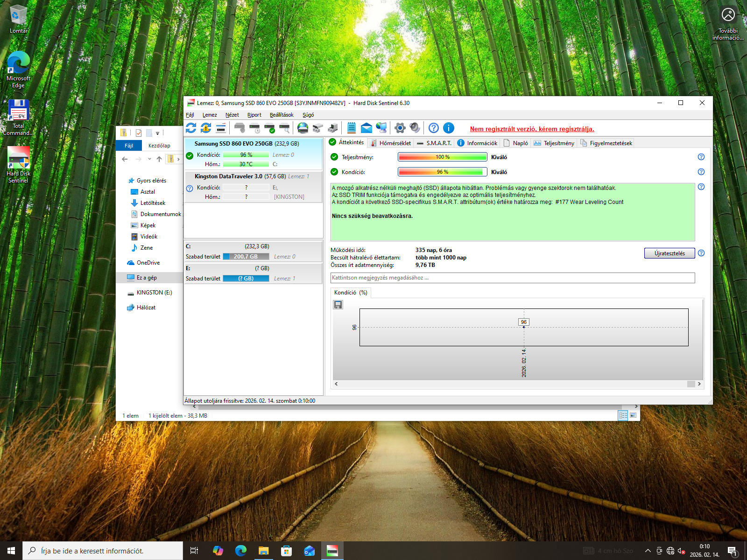Click the refresh disk information toolbar icon
Viewport: 747px width, 560px height.
pyautogui.click(x=191, y=128)
